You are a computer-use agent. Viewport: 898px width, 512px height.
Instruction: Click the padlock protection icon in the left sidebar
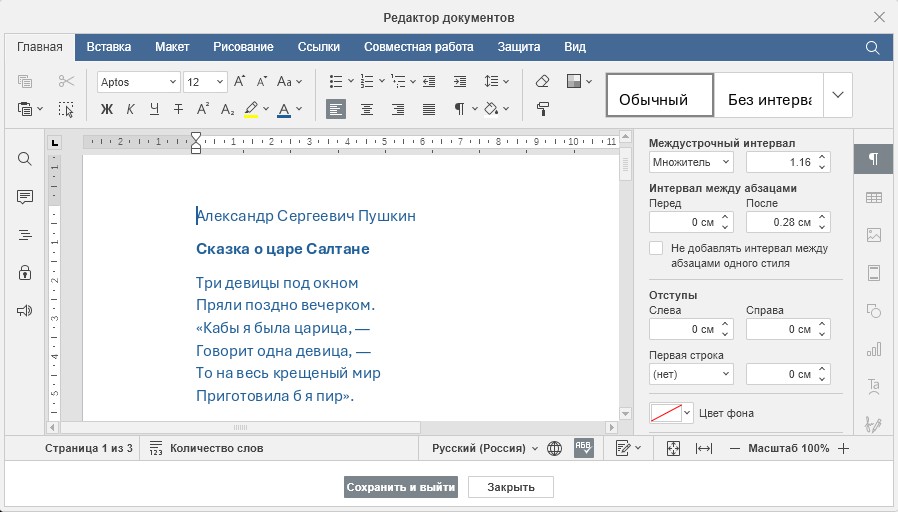[x=25, y=273]
